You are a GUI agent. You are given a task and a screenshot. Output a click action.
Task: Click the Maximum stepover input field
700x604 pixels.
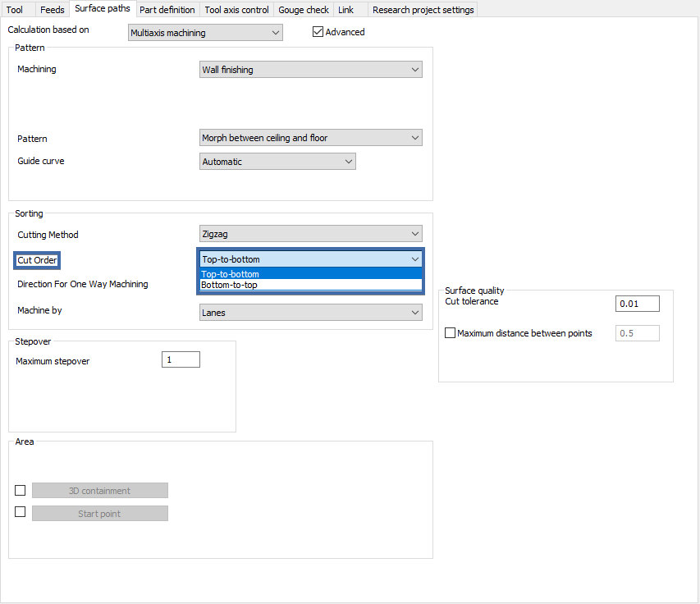[181, 359]
